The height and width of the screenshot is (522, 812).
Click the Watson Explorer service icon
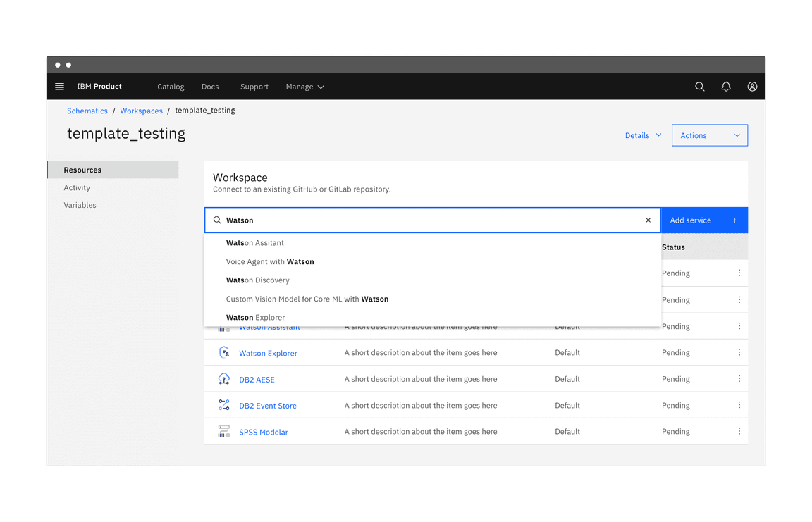(x=223, y=352)
